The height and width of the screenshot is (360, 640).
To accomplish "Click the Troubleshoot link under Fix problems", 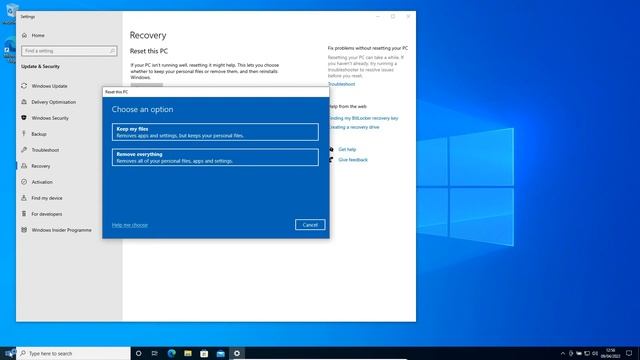I will tap(342, 84).
